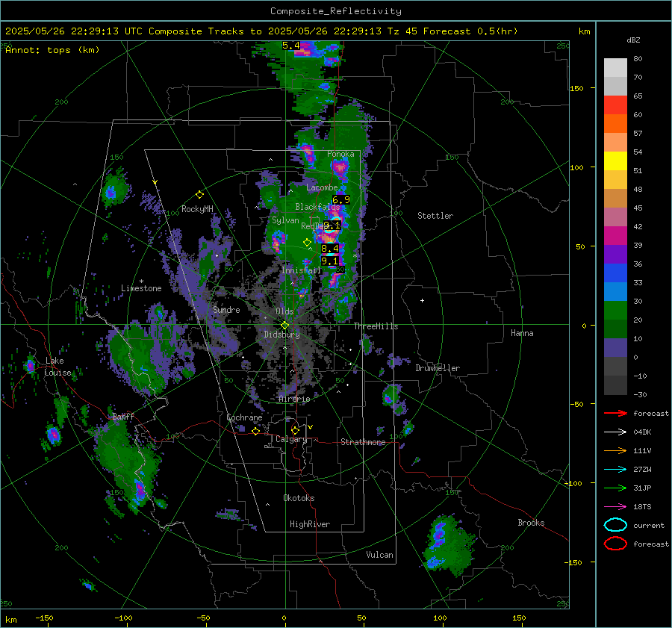Pick the cyan 27ZW arrow legend entry

tap(615, 470)
